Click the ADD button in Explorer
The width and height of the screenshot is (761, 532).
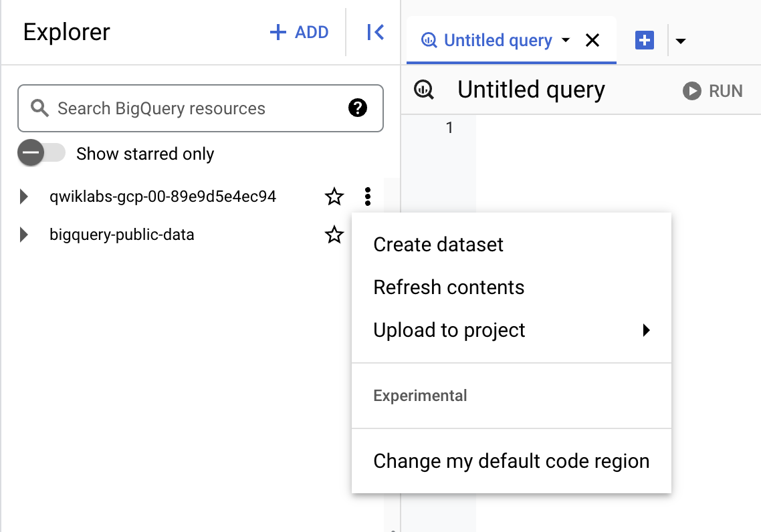pyautogui.click(x=299, y=33)
